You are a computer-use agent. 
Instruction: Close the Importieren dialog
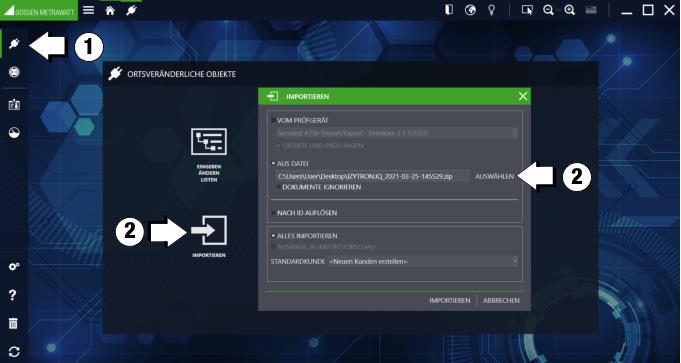tap(523, 96)
